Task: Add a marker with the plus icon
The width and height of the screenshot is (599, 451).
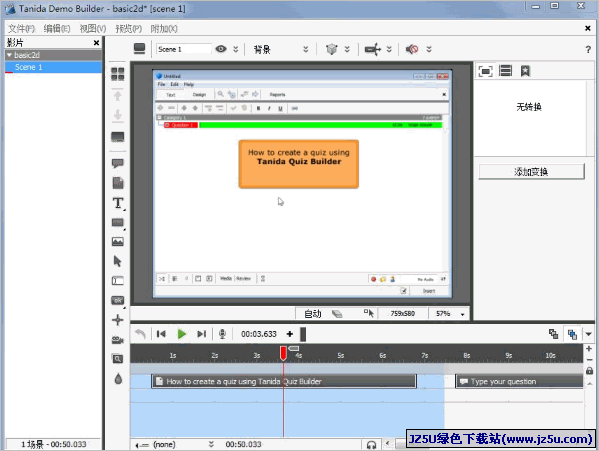Action: point(290,334)
